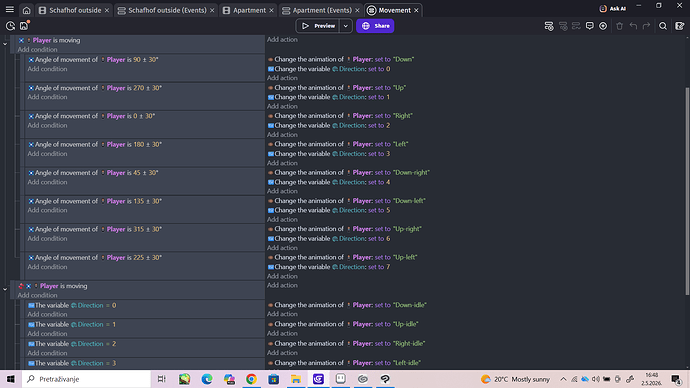This screenshot has height=388, width=690.
Task: Click action setting Direction variable to 7
Action: [329, 267]
